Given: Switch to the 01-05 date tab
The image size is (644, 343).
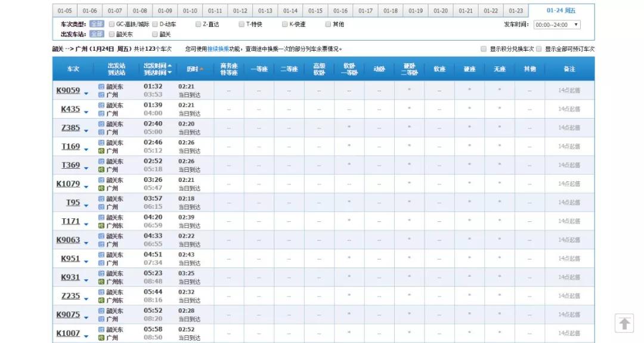Looking at the screenshot, I should click(64, 11).
